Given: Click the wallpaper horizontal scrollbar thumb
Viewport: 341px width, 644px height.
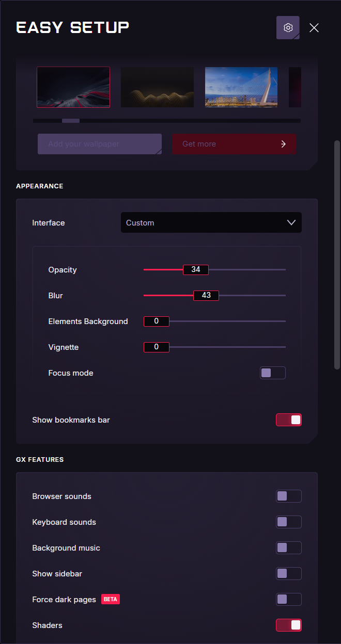Looking at the screenshot, I should point(71,121).
